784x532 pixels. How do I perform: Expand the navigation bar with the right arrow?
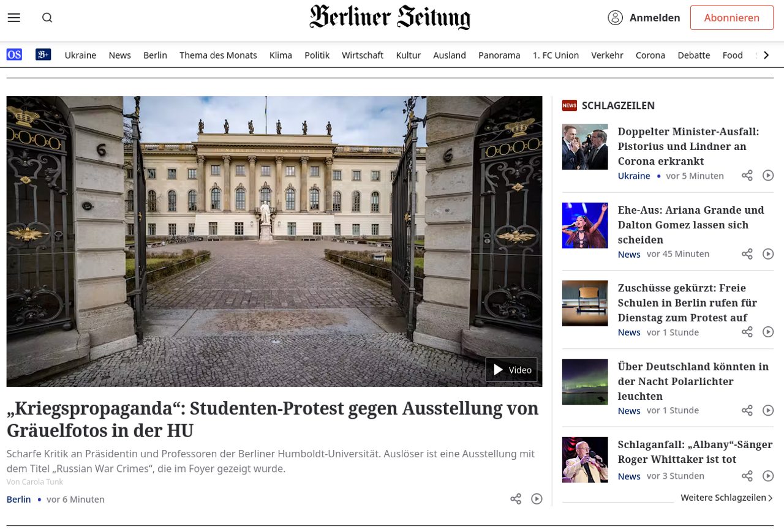[766, 55]
